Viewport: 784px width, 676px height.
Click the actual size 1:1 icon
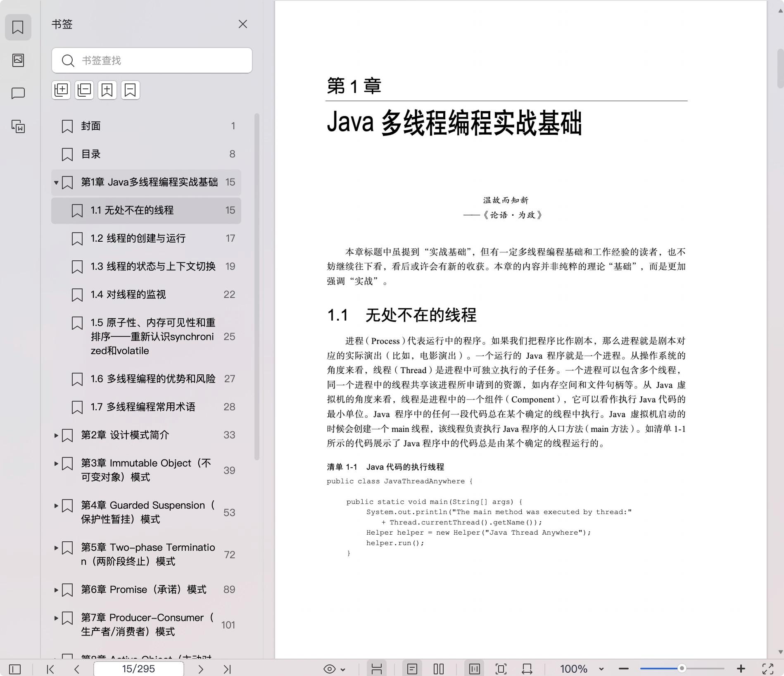coord(474,669)
